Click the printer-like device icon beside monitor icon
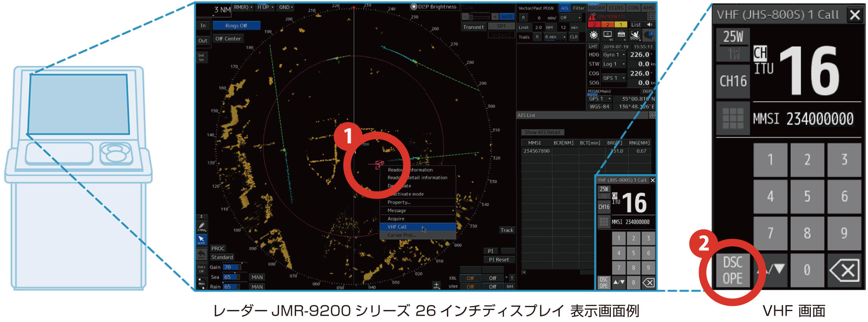 pyautogui.click(x=621, y=35)
